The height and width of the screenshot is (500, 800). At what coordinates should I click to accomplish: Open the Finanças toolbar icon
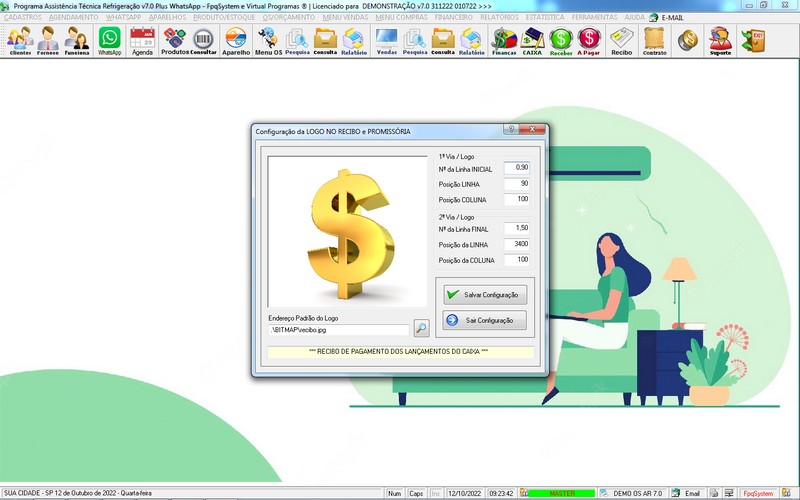505,40
